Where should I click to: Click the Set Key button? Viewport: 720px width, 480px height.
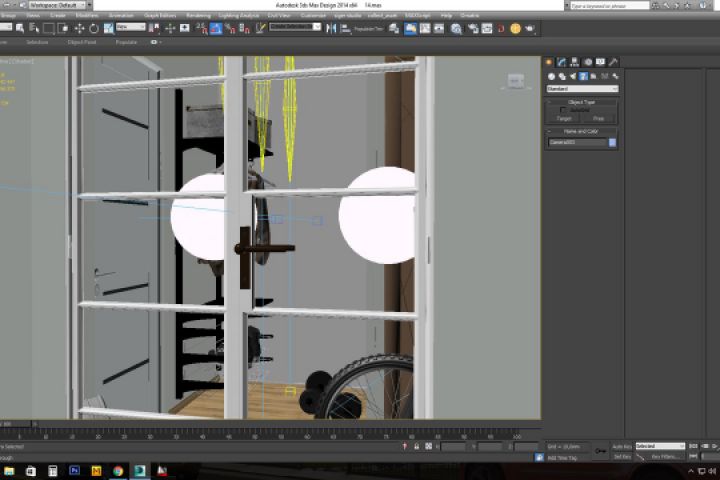point(622,457)
